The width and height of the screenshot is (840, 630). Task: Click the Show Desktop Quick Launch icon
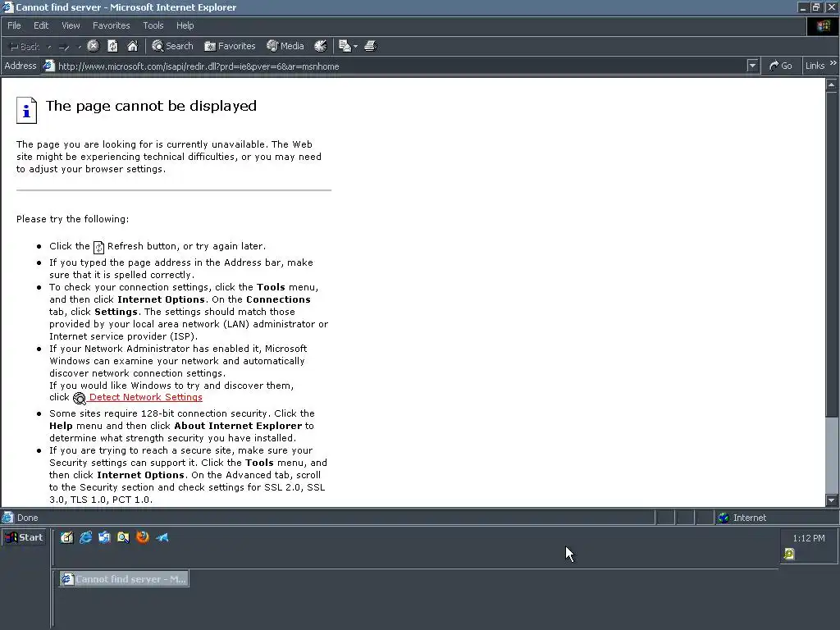(x=104, y=537)
